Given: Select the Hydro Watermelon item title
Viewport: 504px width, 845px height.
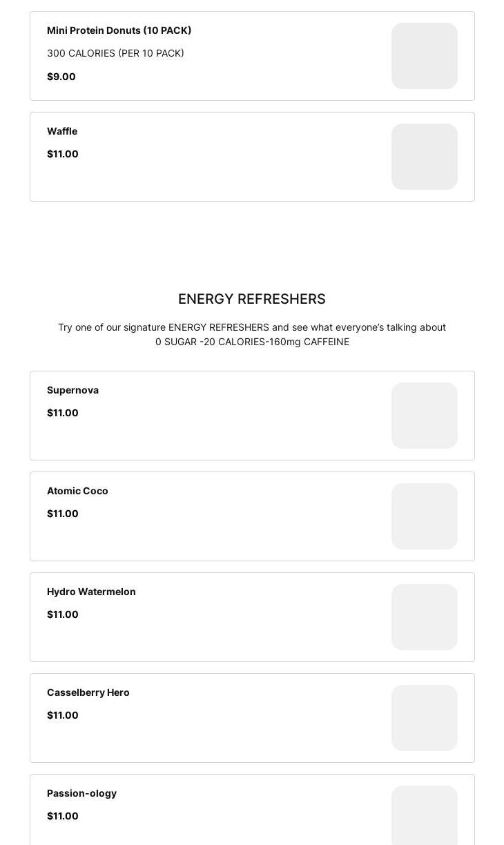Looking at the screenshot, I should pos(91,592).
